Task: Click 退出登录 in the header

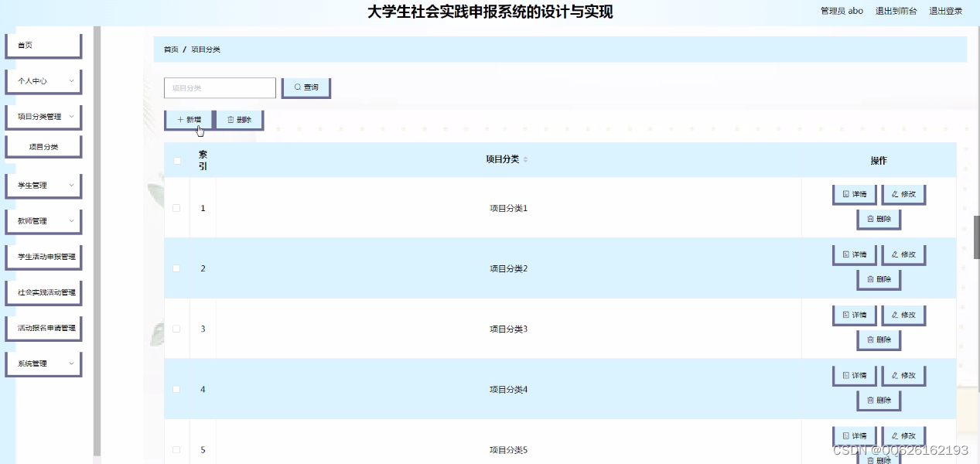Action: click(x=945, y=11)
